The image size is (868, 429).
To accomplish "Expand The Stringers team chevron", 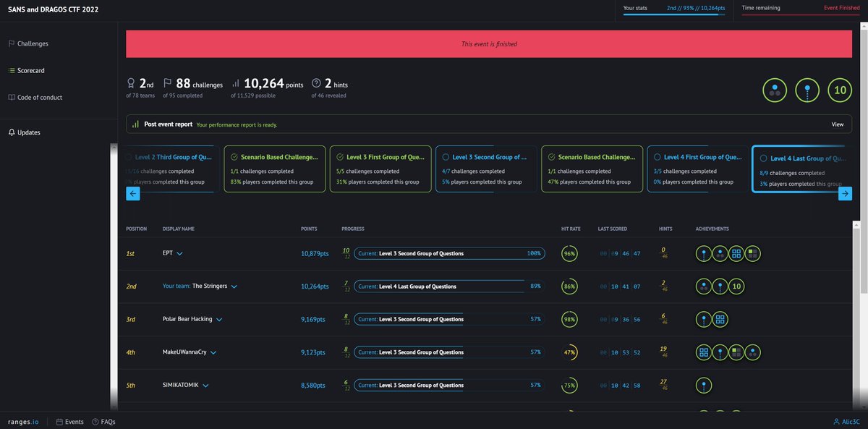I will tap(234, 286).
